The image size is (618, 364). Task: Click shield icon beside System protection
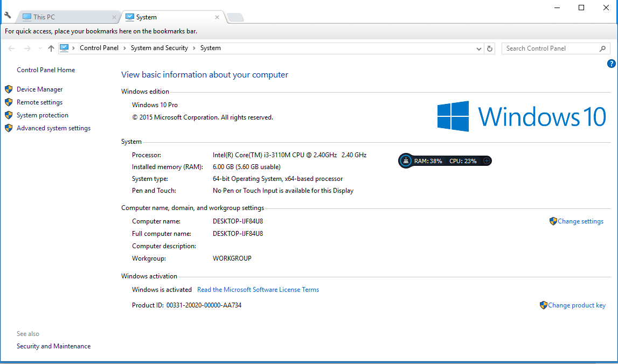[x=9, y=115]
